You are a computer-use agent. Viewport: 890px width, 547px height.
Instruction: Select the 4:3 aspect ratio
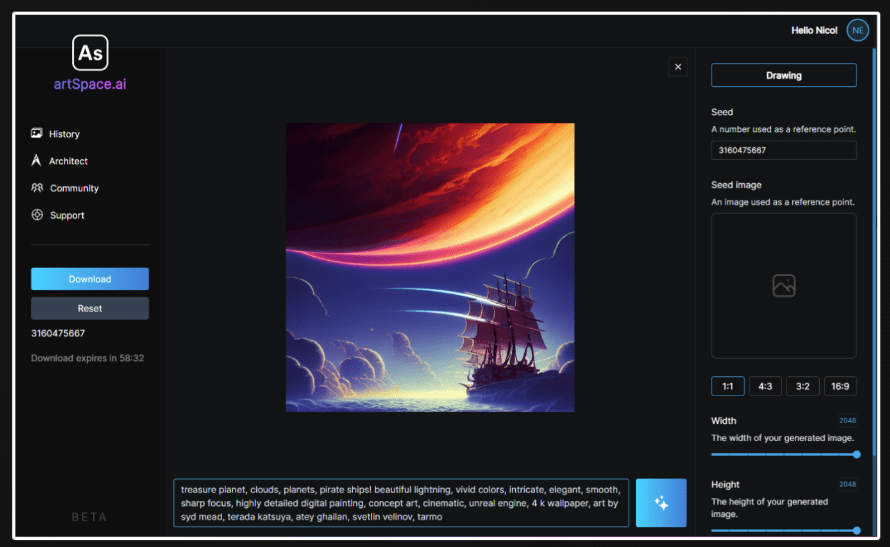point(765,386)
